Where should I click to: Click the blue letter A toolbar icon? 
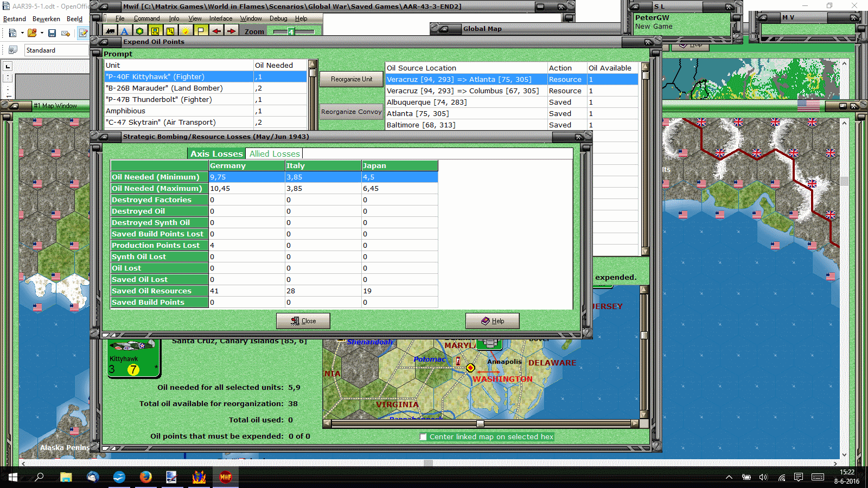tap(125, 31)
